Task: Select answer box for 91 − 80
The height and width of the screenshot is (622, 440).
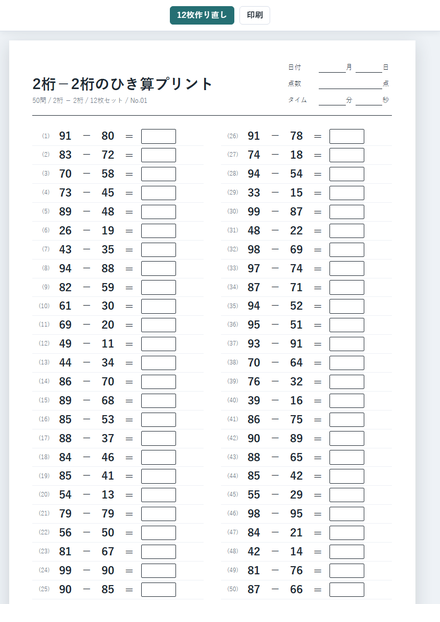Action: [158, 136]
